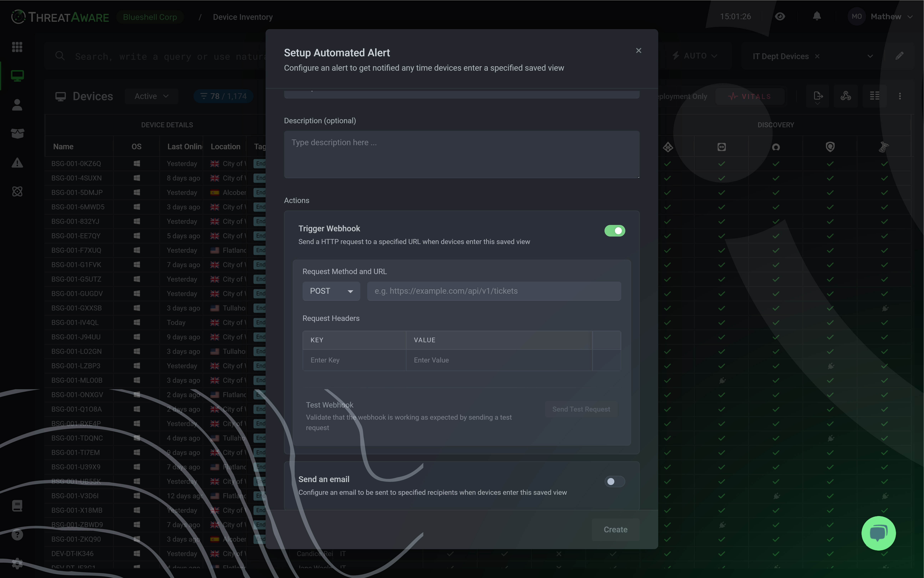Open the settings gear in sidebar

click(17, 563)
